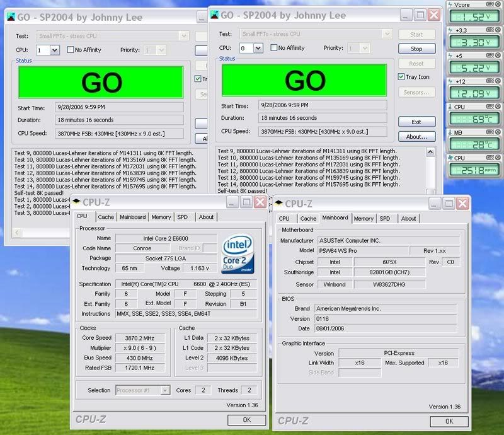Open the CPU dropdown showing 0
504x435 pixels.
[x=257, y=48]
